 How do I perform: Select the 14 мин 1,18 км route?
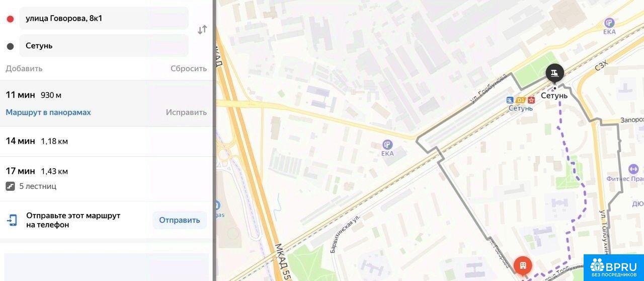click(106, 141)
